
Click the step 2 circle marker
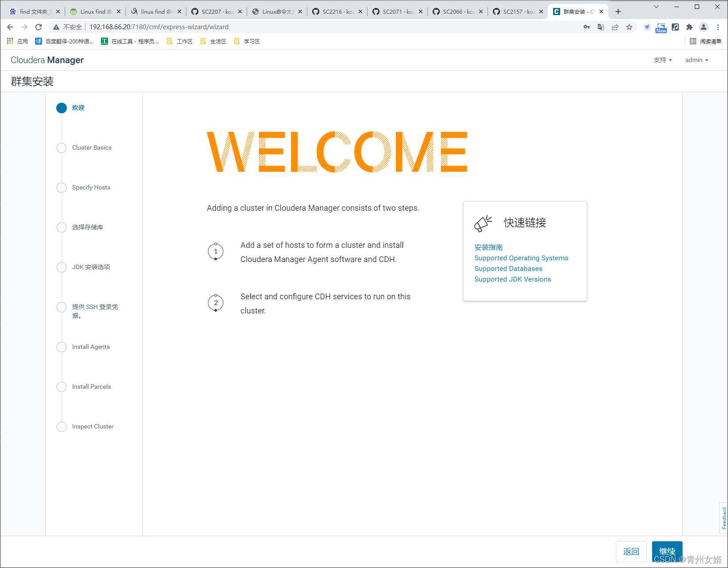point(216,303)
